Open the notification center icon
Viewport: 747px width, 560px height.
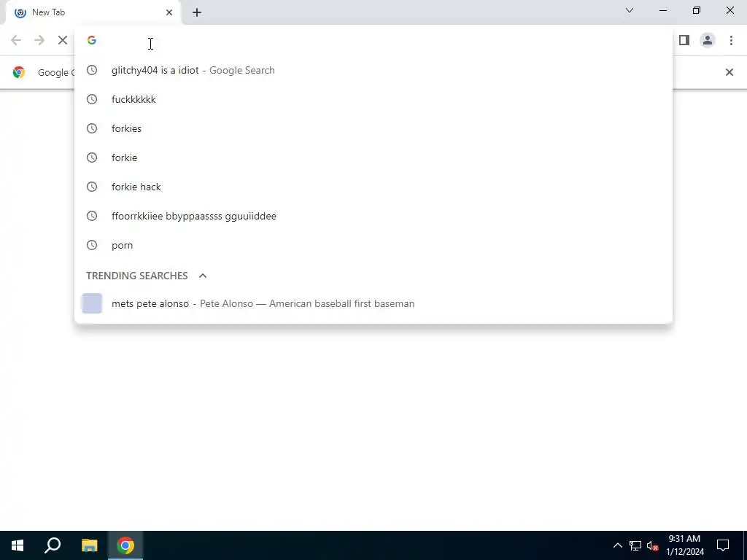(723, 545)
